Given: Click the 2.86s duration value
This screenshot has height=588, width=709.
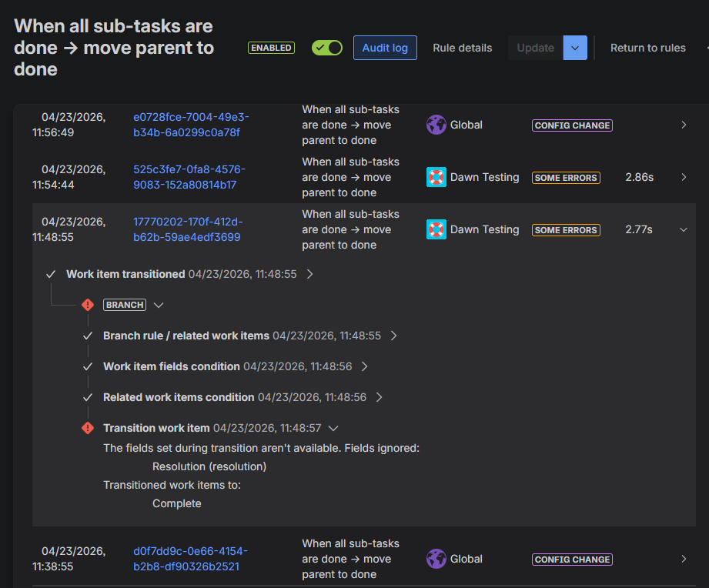Looking at the screenshot, I should pyautogui.click(x=640, y=177).
